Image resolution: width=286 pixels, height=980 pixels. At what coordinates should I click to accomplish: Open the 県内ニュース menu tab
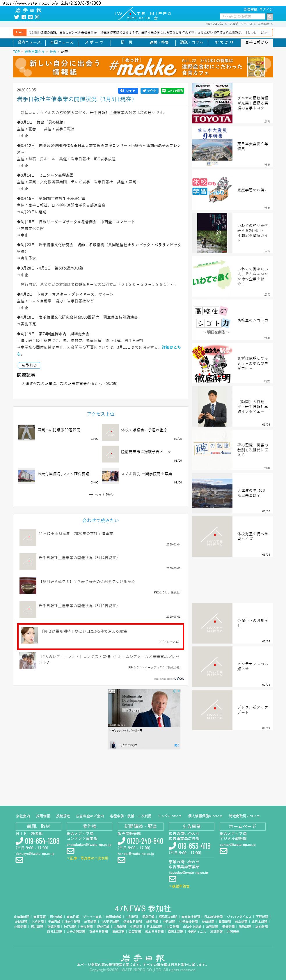29,42
